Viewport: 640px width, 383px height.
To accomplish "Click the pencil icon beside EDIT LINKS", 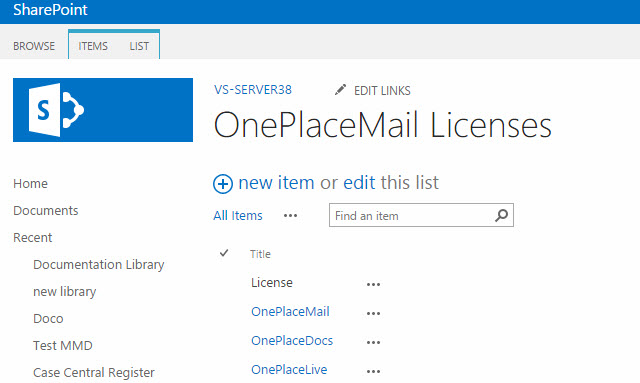I will (x=340, y=90).
